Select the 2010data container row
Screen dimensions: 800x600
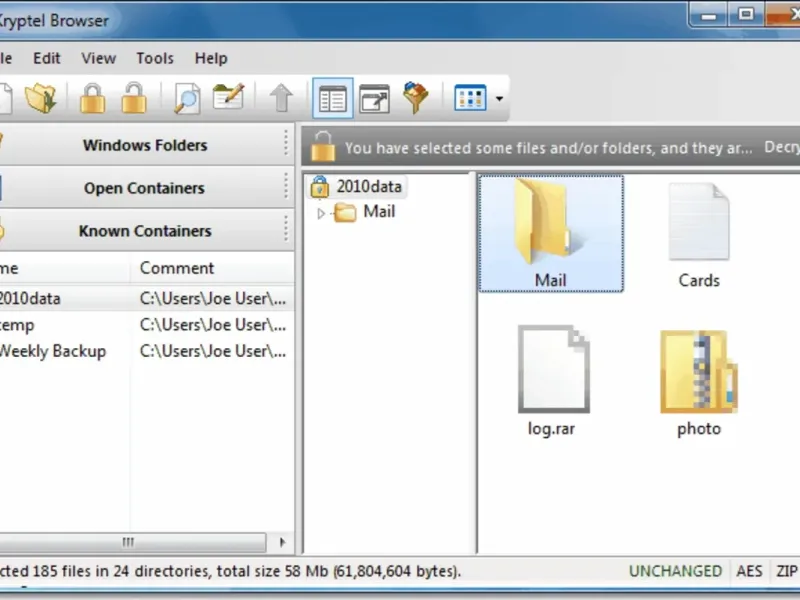[x=147, y=298]
